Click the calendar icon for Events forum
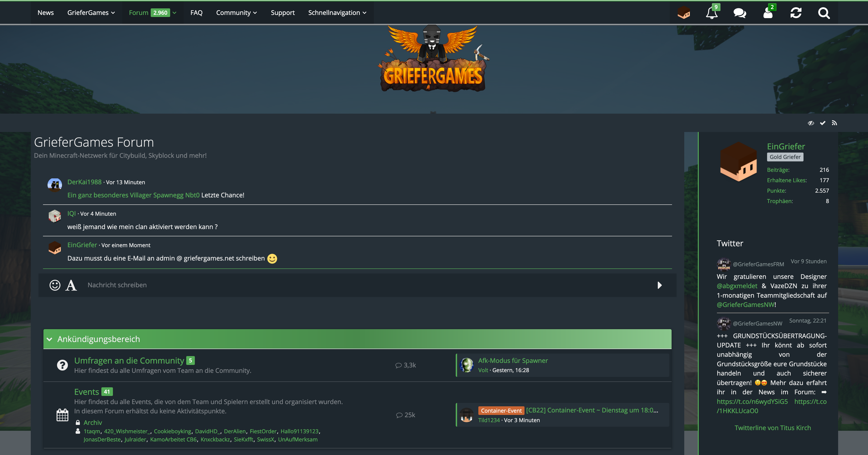The height and width of the screenshot is (455, 868). [x=62, y=415]
